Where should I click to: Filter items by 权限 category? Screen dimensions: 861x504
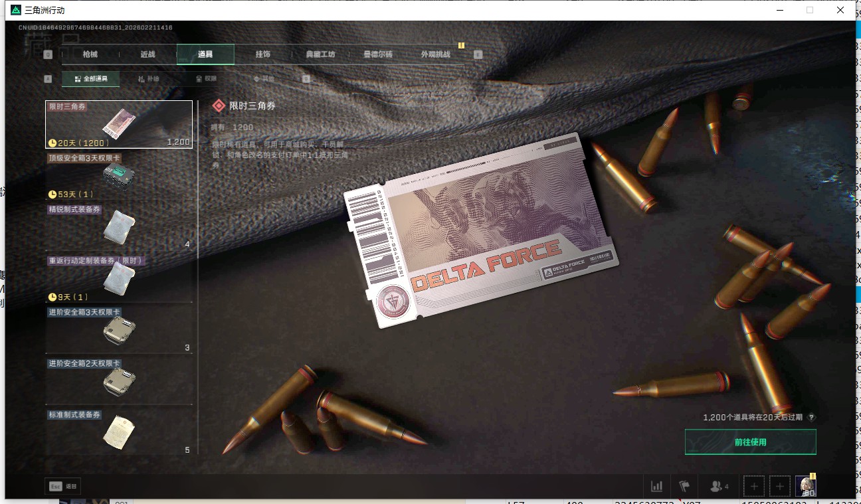(206, 79)
